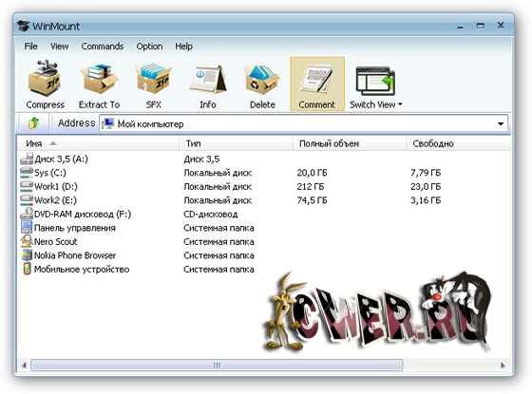Click the right scroll arrow

click(503, 366)
